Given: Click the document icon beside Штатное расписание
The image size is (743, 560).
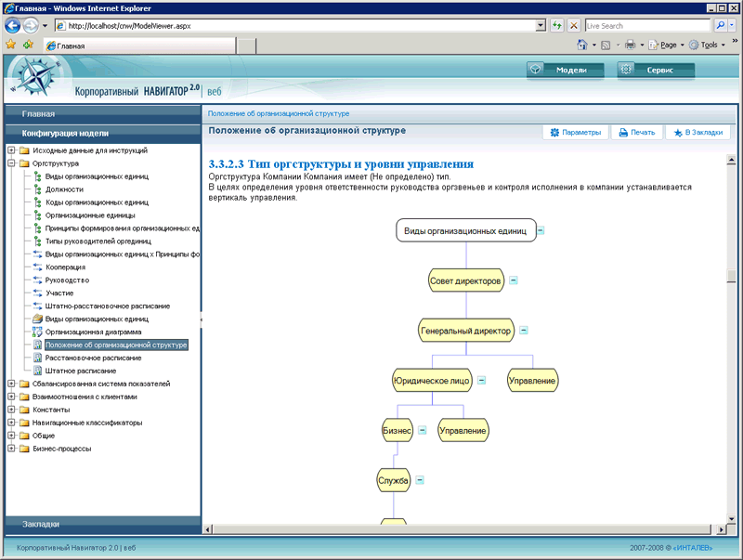Looking at the screenshot, I should pyautogui.click(x=37, y=371).
